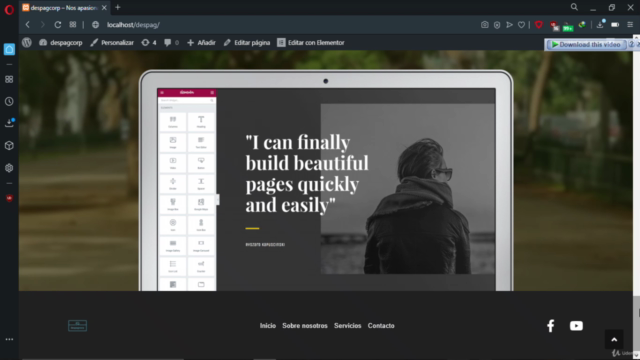The image size is (640, 360).
Task: Open the player arrow icon in toolbar
Action: pos(509,25)
